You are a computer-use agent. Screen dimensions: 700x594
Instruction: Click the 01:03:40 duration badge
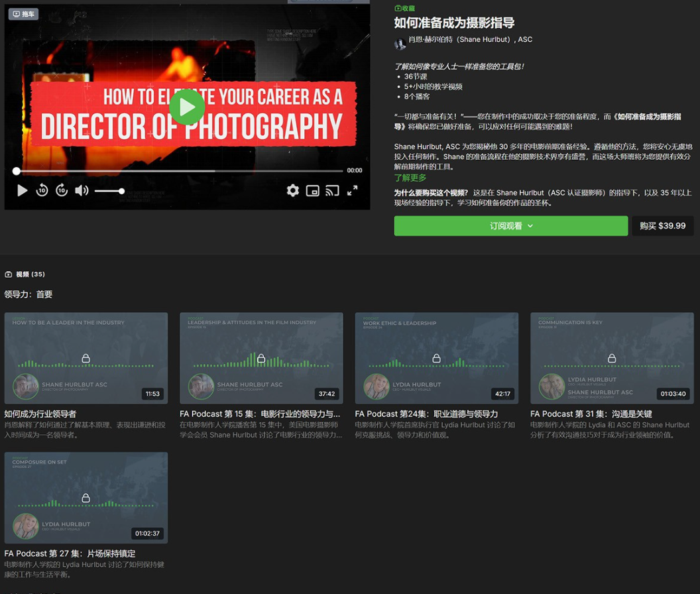coord(673,394)
